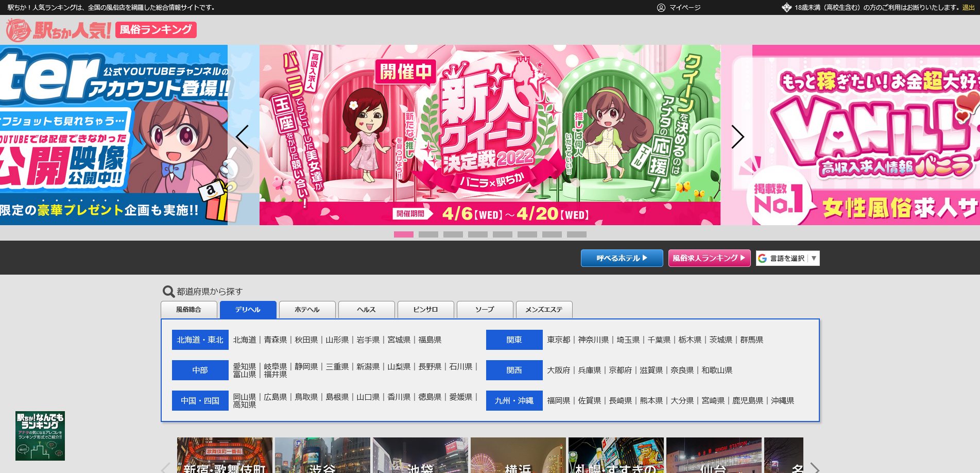
Task: Select 関東 region button
Action: [x=514, y=340]
